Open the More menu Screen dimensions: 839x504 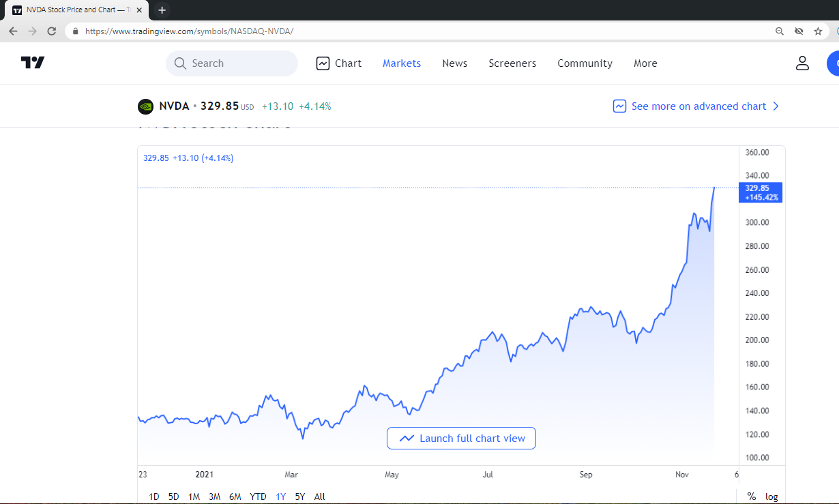645,63
